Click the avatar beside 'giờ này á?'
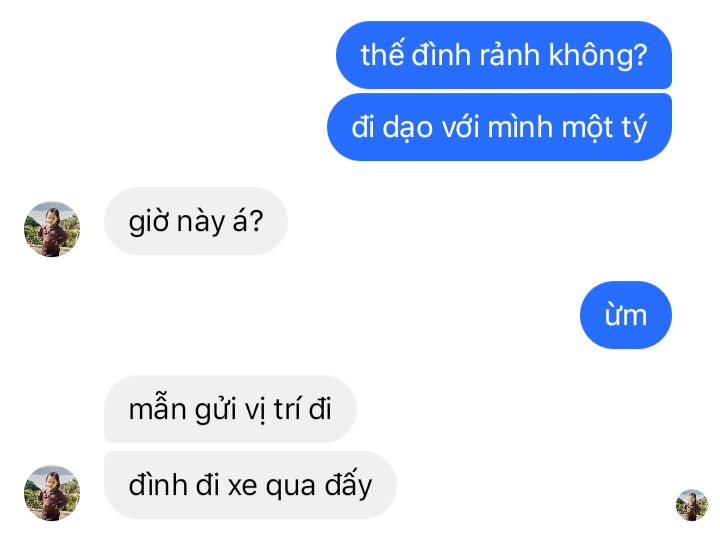The image size is (720, 537). [x=52, y=229]
